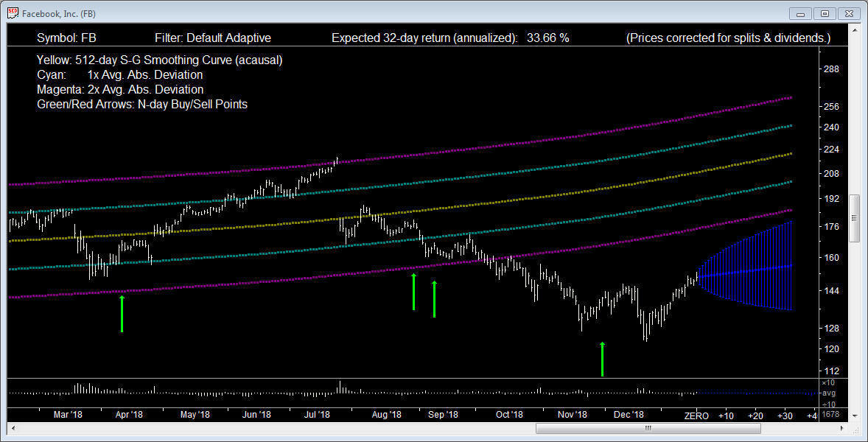
Task: Click the SEC application icon in title bar
Action: click(13, 13)
